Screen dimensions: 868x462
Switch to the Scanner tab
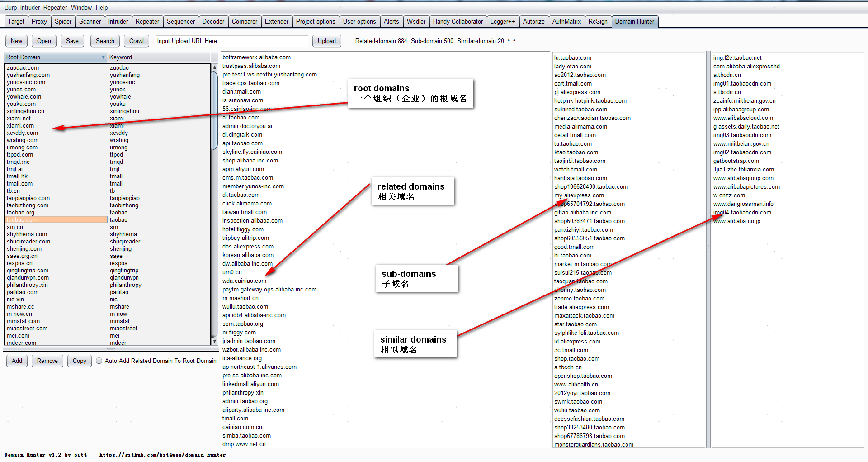[x=90, y=21]
